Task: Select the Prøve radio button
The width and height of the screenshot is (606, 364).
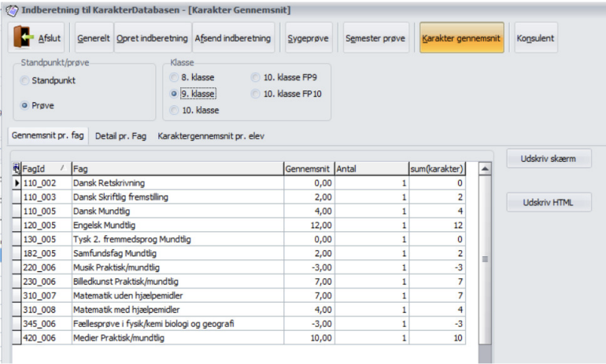Action: click(24, 105)
